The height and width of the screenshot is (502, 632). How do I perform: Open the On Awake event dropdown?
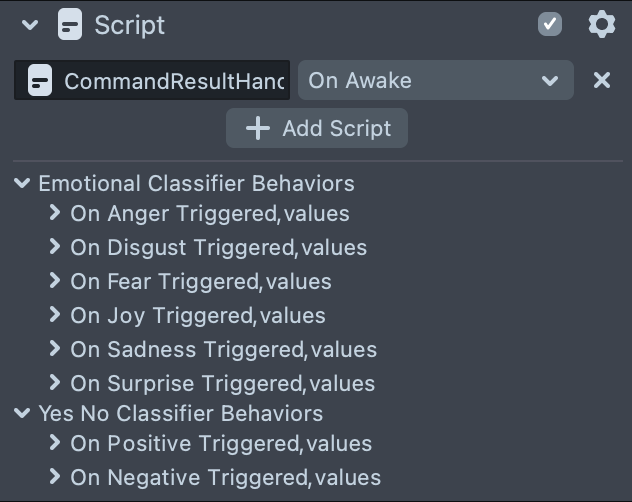pos(436,81)
